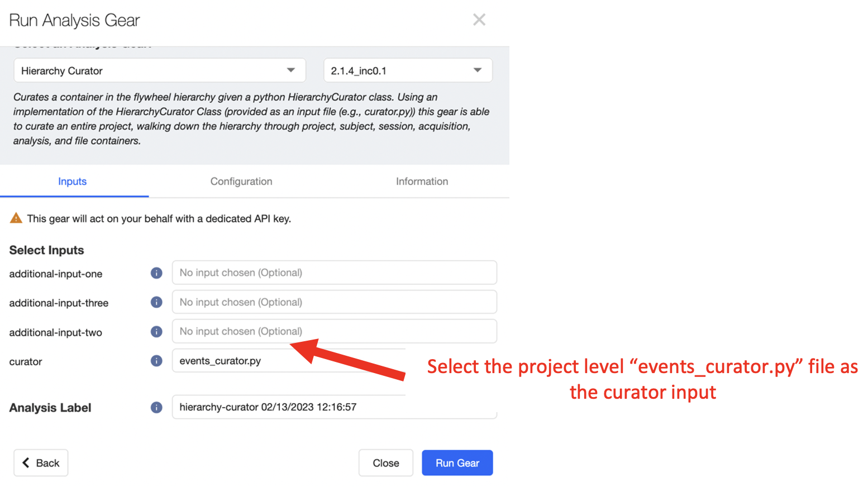868x487 pixels.
Task: Click info icon next to Analysis Label
Action: tap(156, 408)
